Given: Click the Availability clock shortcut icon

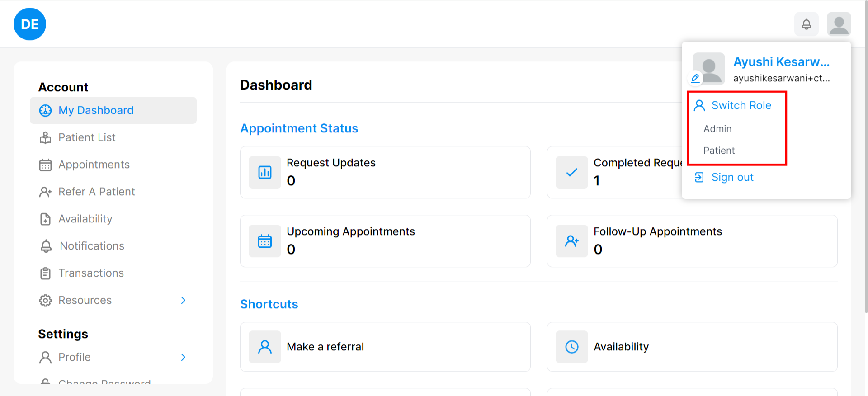Looking at the screenshot, I should pyautogui.click(x=572, y=347).
